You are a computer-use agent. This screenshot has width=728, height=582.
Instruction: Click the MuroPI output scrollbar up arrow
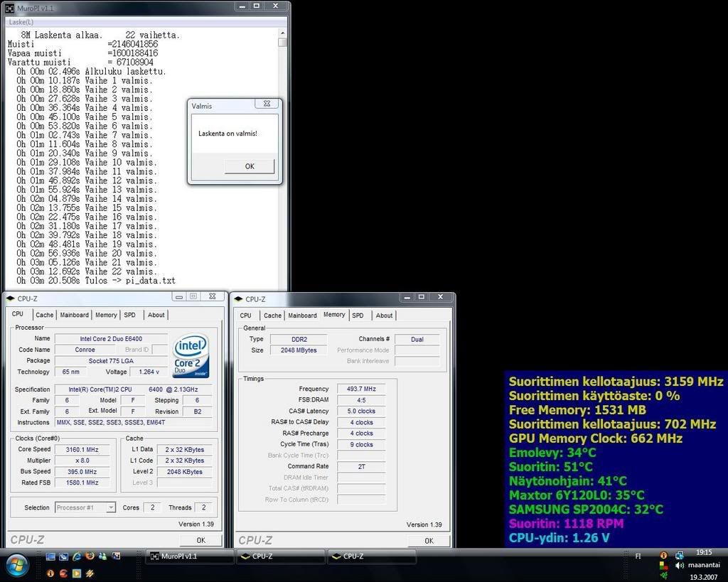click(x=282, y=33)
